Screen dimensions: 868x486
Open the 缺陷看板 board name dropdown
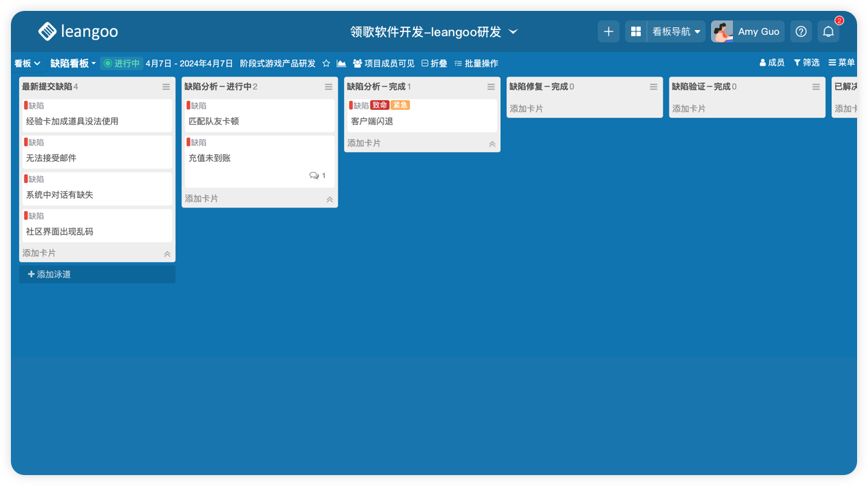73,63
